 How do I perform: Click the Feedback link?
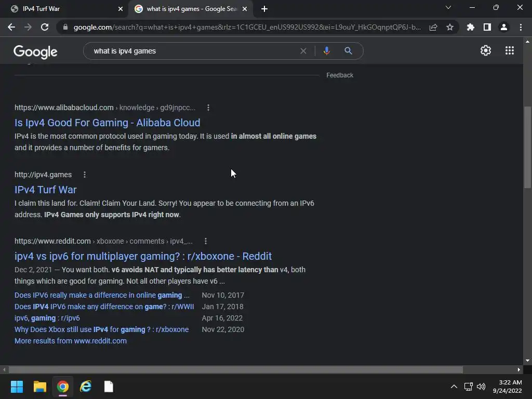[340, 75]
